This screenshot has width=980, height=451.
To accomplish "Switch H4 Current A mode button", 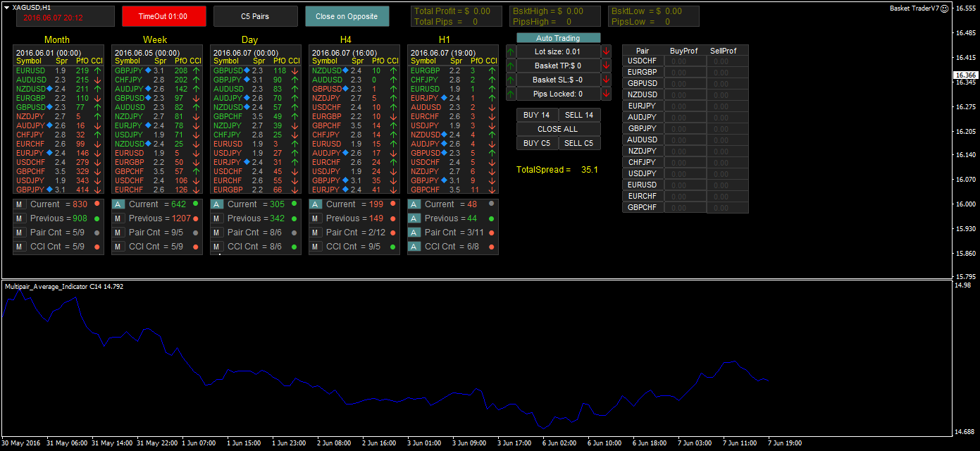I will pos(316,204).
